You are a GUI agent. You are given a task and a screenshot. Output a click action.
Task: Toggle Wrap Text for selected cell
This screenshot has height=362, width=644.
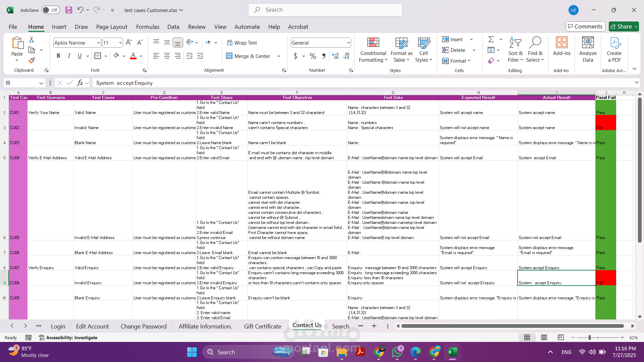pos(242,43)
